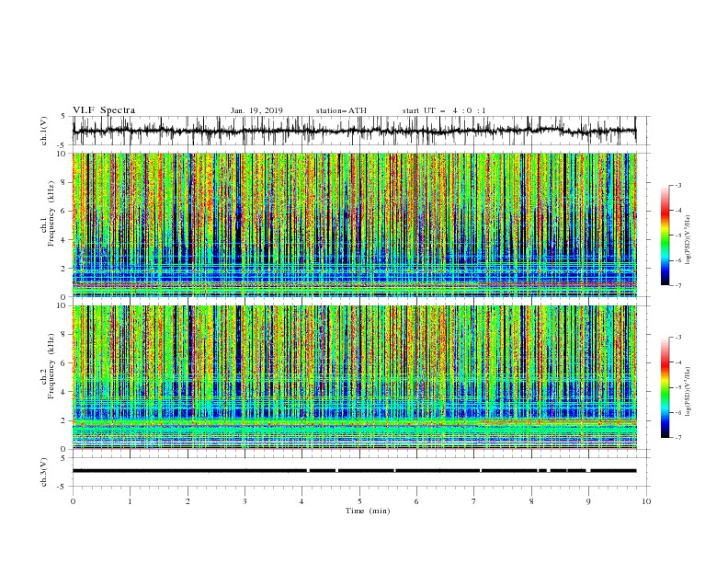Click the "-3" tick on ch.1 colorbar
This screenshot has width=728, height=563.
(x=678, y=185)
